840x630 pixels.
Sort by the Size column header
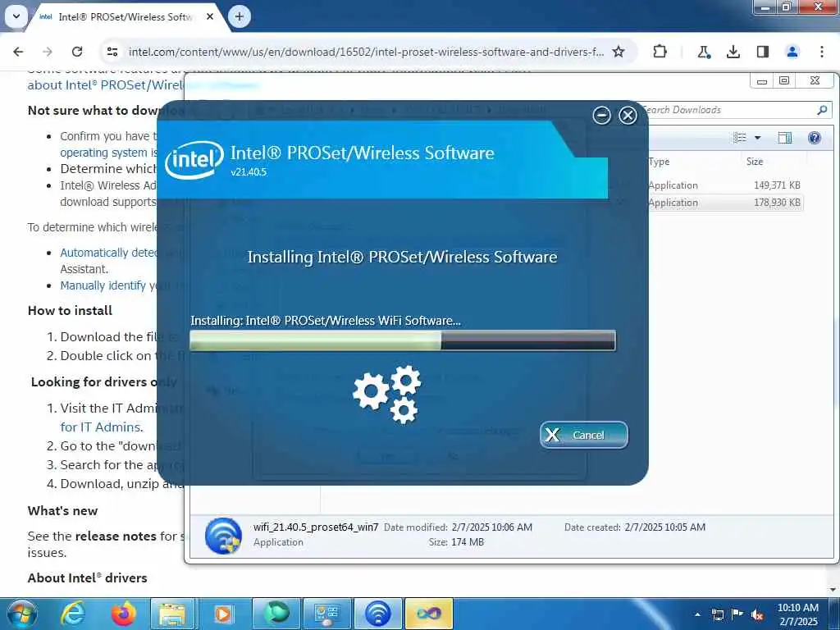755,162
